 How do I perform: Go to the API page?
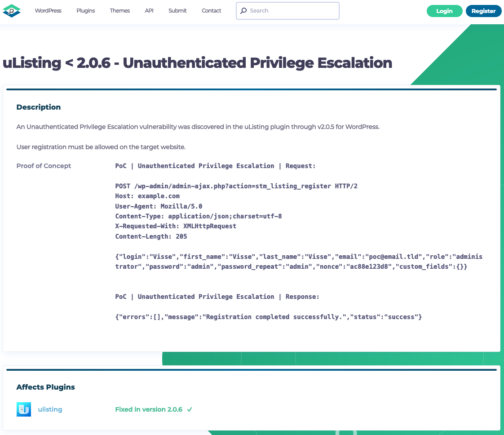pos(149,11)
